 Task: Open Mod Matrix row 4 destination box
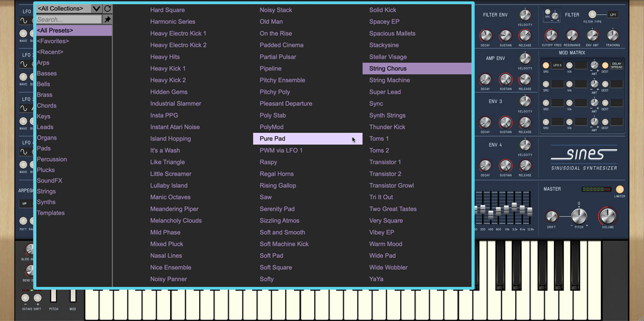pos(617,122)
